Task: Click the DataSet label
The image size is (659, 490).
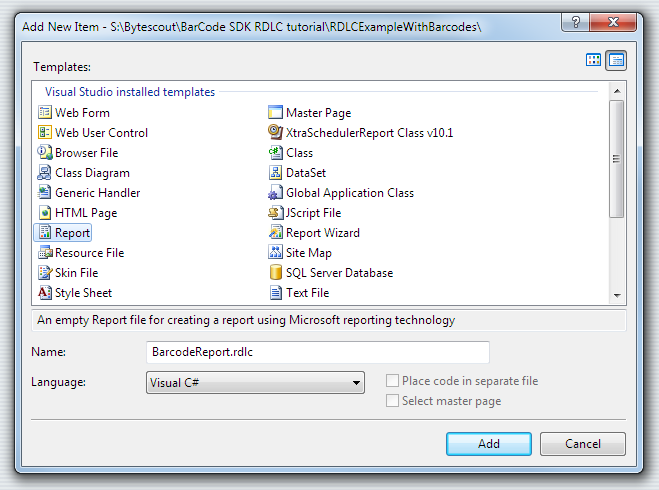Action: tap(306, 173)
